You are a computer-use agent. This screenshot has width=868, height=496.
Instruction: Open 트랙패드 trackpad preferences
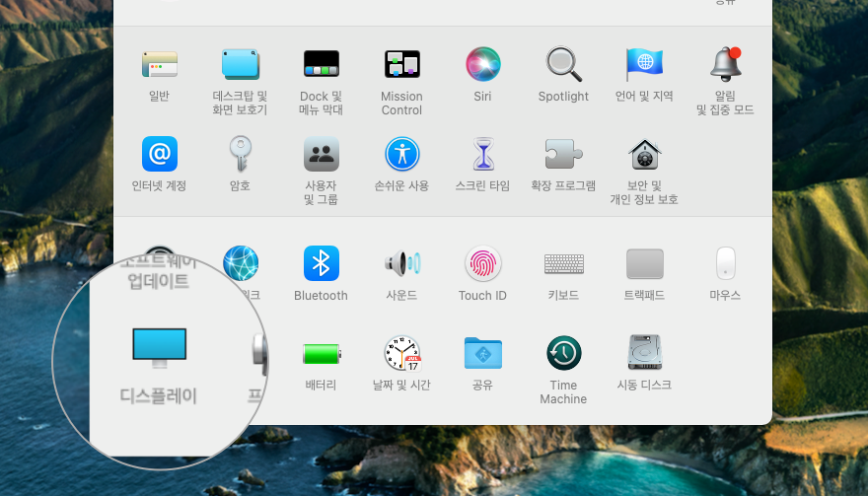click(644, 264)
